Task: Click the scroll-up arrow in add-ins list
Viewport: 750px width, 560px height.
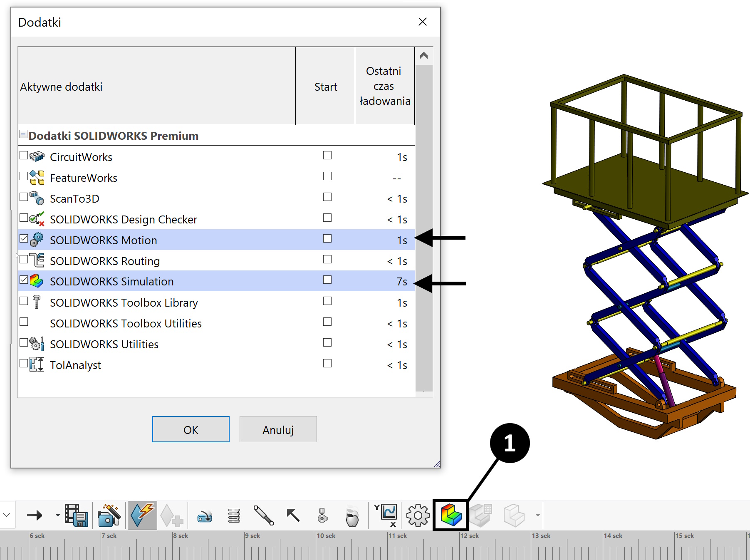Action: [424, 55]
